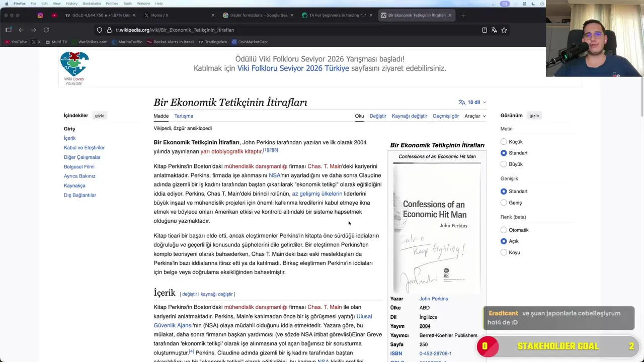The image size is (644, 362).
Task: Close the TA For beginners tab
Action: [x=371, y=15]
